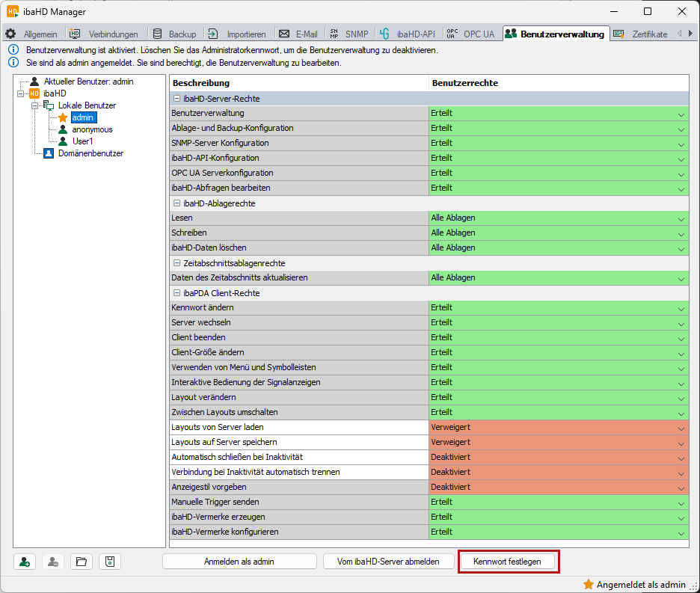Open dropdown for Anzeigestil vorgeben
This screenshot has width=700, height=593.
681,488
